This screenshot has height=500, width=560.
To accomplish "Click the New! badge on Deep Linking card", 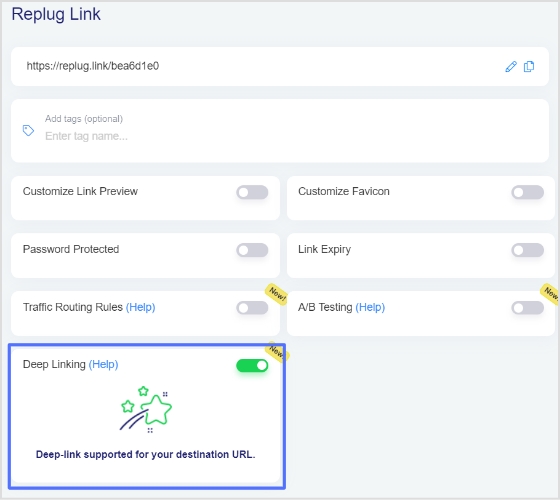I will pyautogui.click(x=278, y=351).
